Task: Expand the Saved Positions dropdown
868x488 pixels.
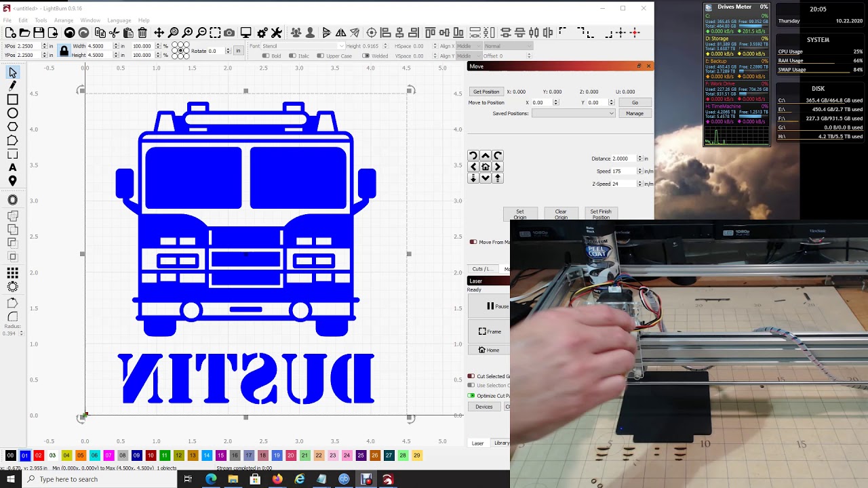Action: click(x=574, y=113)
